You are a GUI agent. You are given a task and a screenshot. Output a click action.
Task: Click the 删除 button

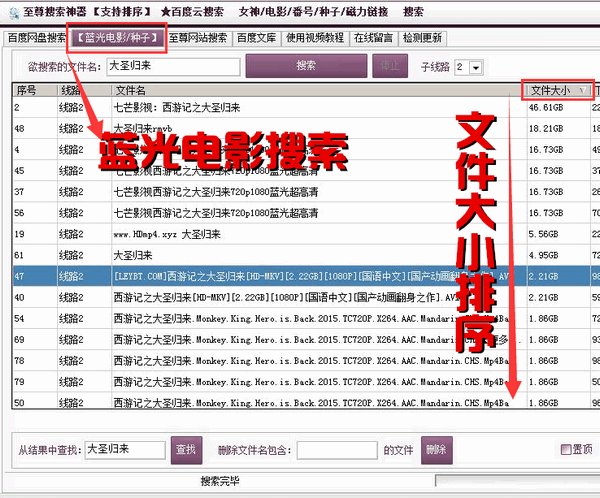(x=437, y=450)
